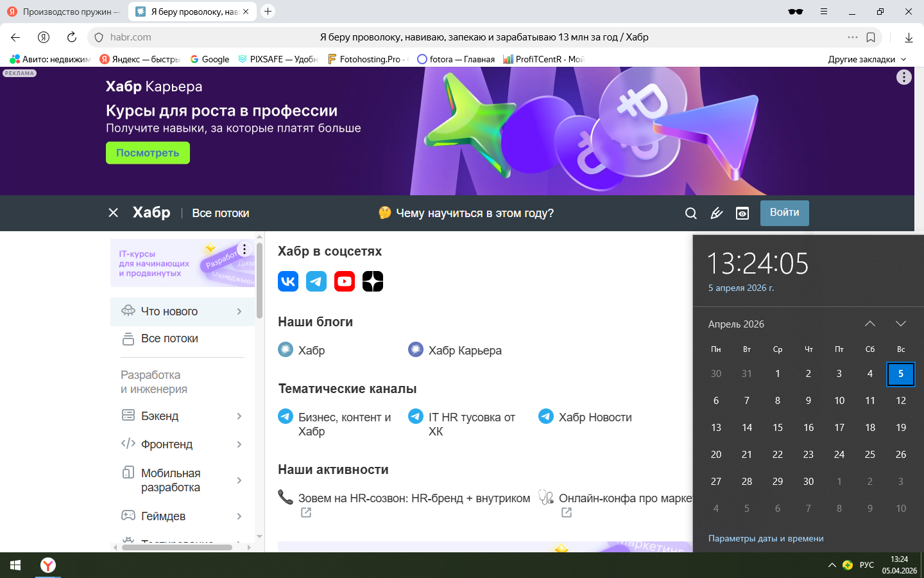Image resolution: width=924 pixels, height=578 pixels.
Task: Click the sidebar vertical scrollbar
Action: (x=259, y=280)
